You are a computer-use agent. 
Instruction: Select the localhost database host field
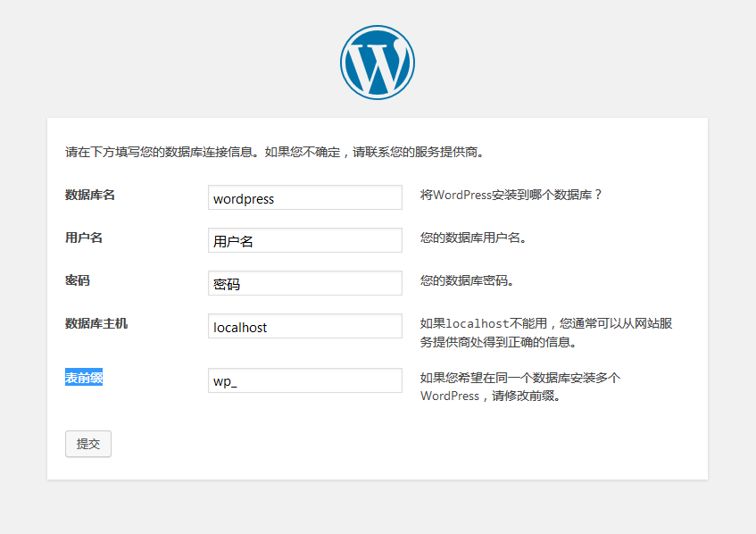[x=304, y=326]
